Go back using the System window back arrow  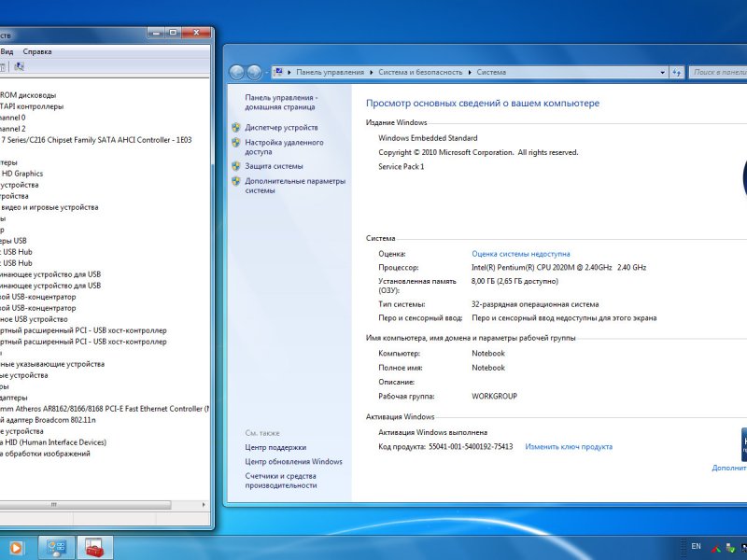[237, 72]
